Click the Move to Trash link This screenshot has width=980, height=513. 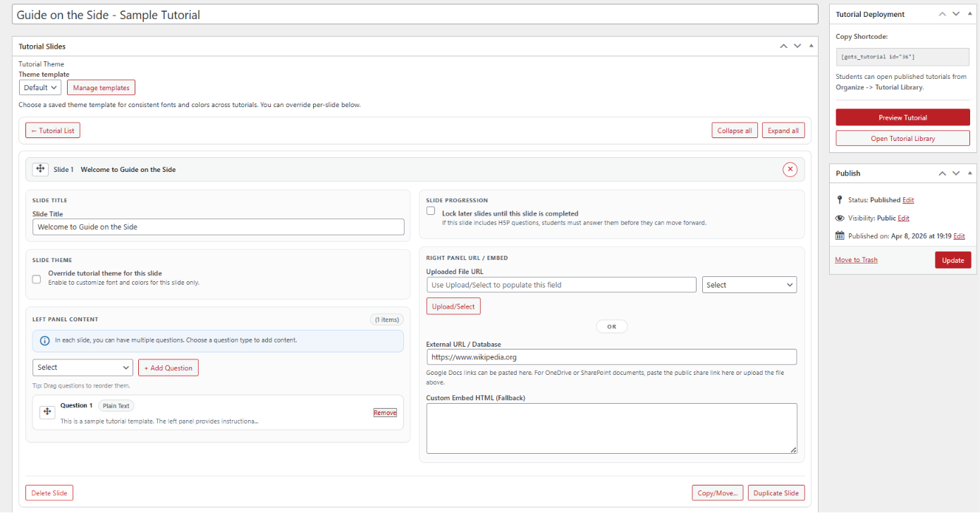pos(856,260)
